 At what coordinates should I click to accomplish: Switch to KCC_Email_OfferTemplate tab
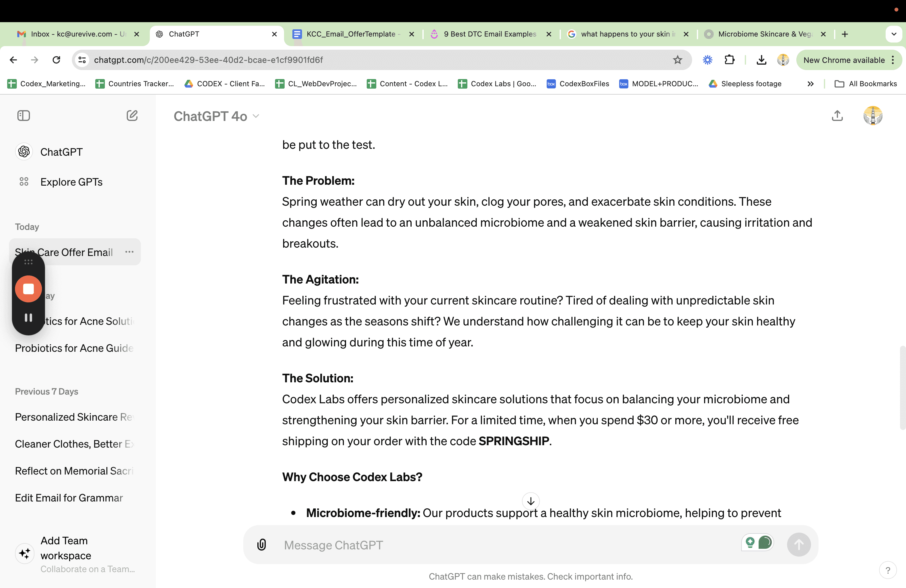tap(353, 34)
